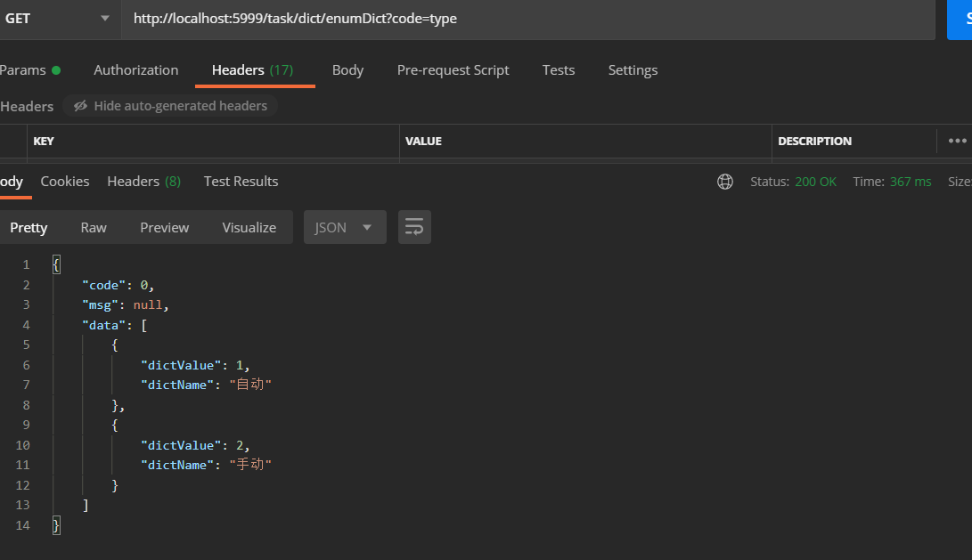972x560 pixels.
Task: Switch to Preview view
Action: pyautogui.click(x=164, y=227)
